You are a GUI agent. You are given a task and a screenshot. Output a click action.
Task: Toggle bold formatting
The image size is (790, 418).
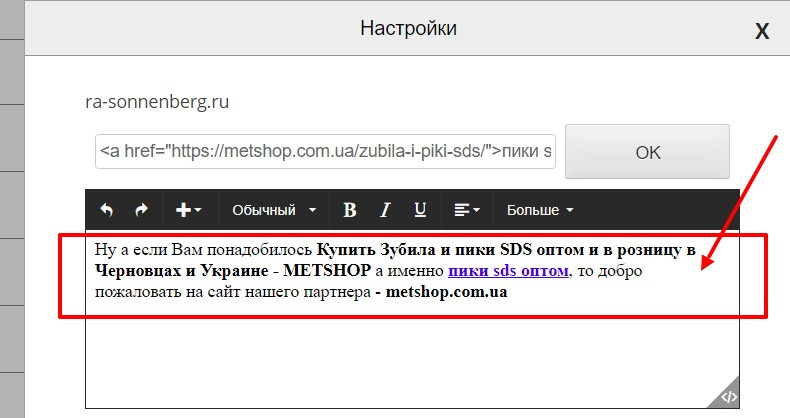click(350, 210)
